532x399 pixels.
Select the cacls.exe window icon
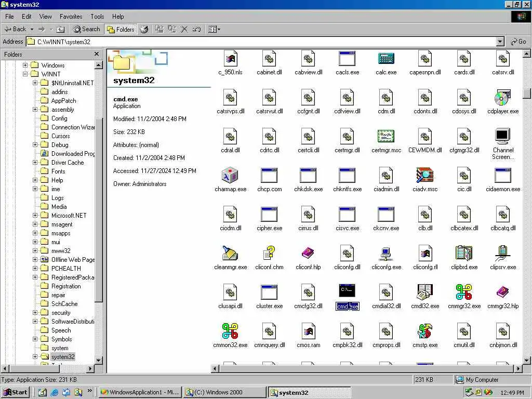[347, 59]
